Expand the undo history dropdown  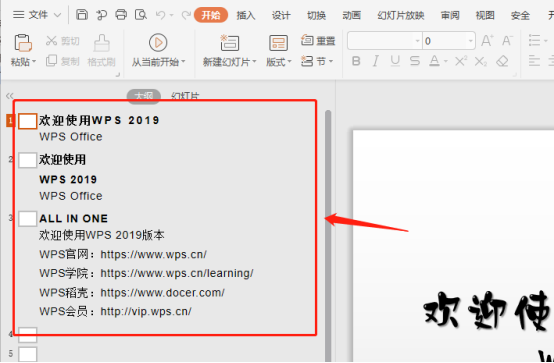point(171,15)
